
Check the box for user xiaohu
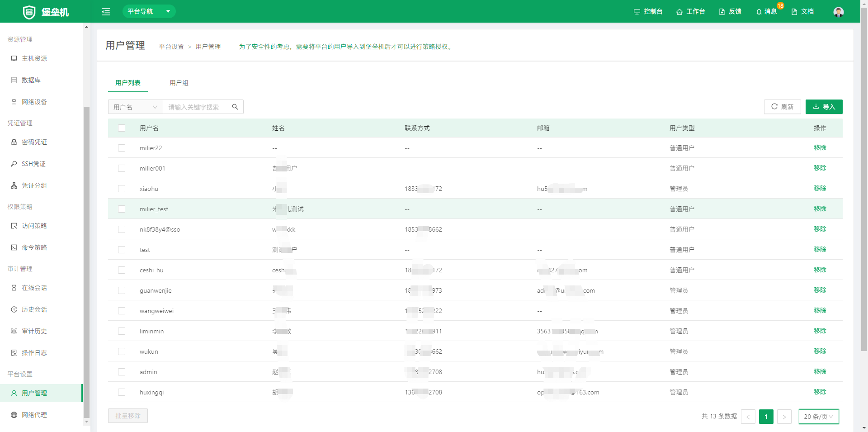122,189
